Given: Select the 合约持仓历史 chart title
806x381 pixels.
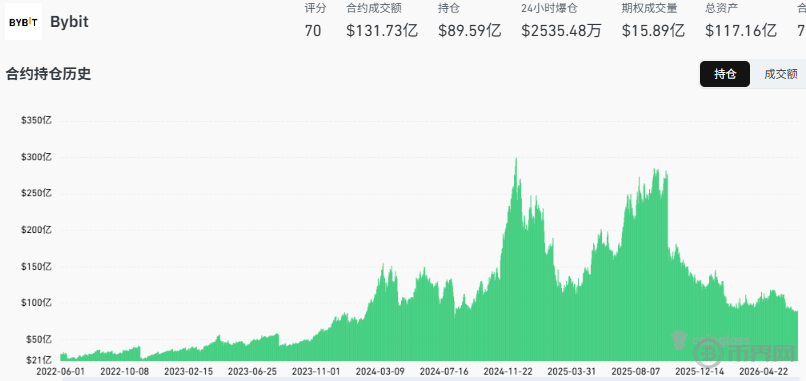Looking at the screenshot, I should pos(48,74).
